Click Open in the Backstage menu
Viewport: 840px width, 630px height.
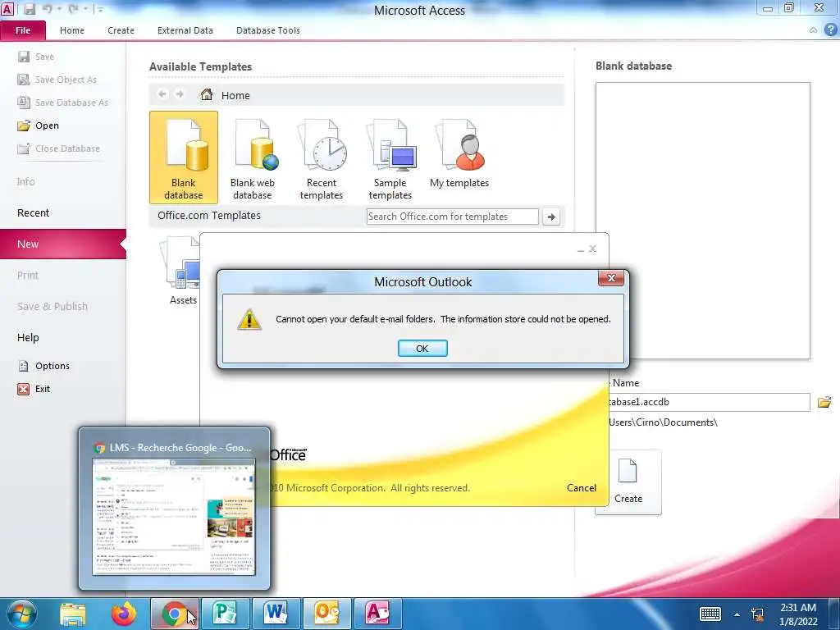click(x=38, y=126)
